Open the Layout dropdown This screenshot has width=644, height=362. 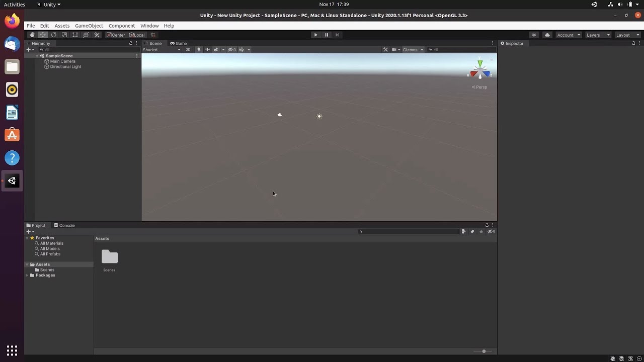[627, 35]
